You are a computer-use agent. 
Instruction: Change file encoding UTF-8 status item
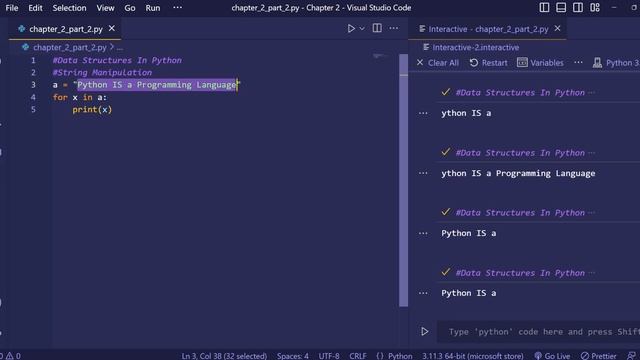point(329,356)
